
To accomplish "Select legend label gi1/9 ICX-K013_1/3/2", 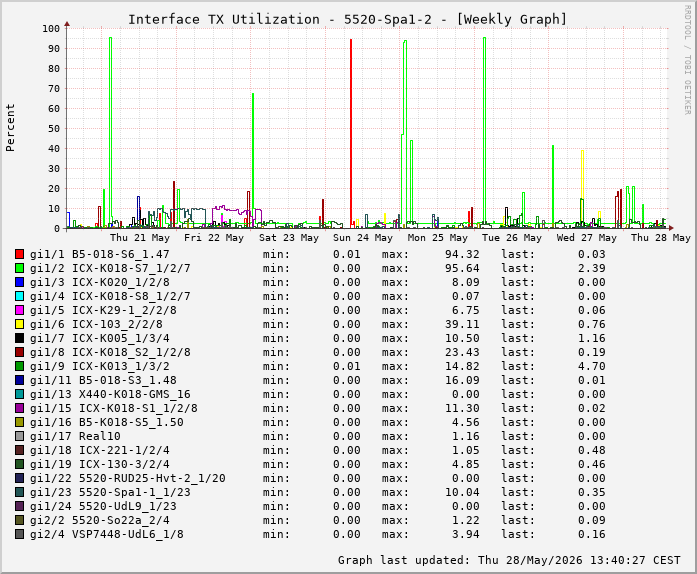I will click(x=100, y=366).
